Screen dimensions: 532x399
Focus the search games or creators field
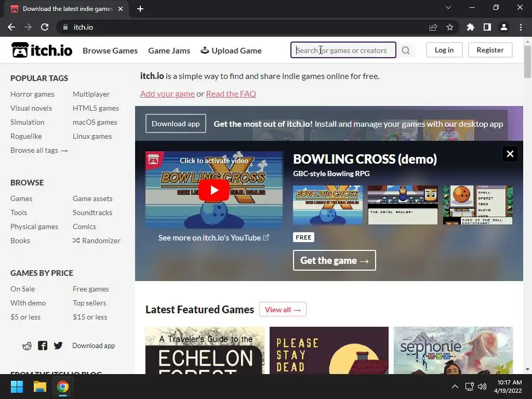[x=343, y=50]
